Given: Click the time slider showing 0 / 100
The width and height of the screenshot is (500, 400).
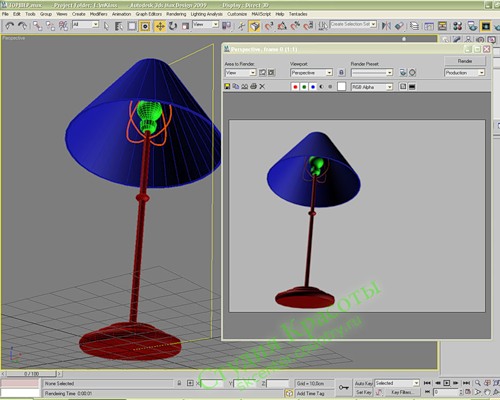Looking at the screenshot, I should [x=32, y=374].
